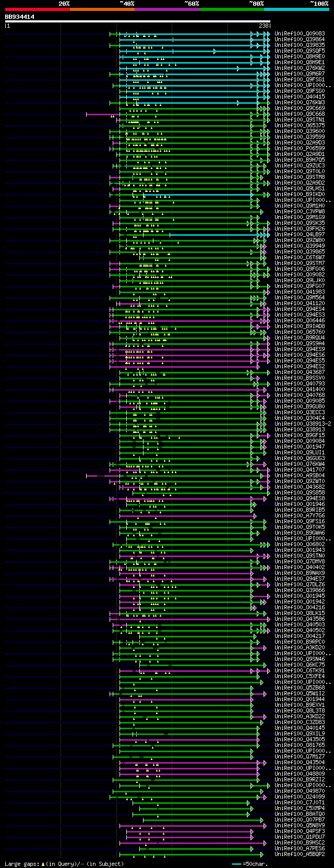Select hit label UniRef100_A7Y7G6
The height and width of the screenshot is (868, 334).
[x=300, y=515]
